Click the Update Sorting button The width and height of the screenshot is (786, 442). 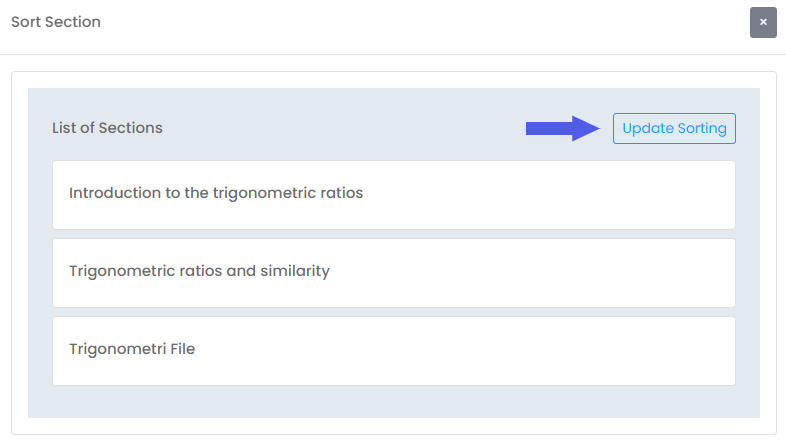[x=674, y=128]
